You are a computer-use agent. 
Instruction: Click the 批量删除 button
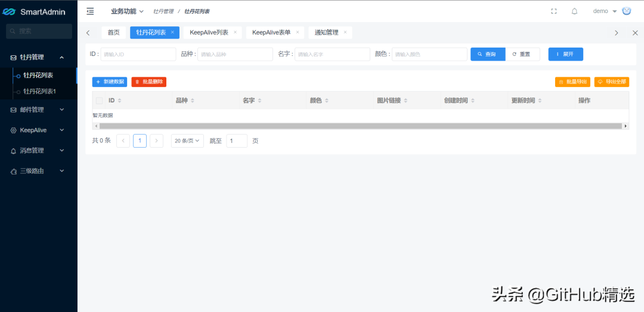148,82
